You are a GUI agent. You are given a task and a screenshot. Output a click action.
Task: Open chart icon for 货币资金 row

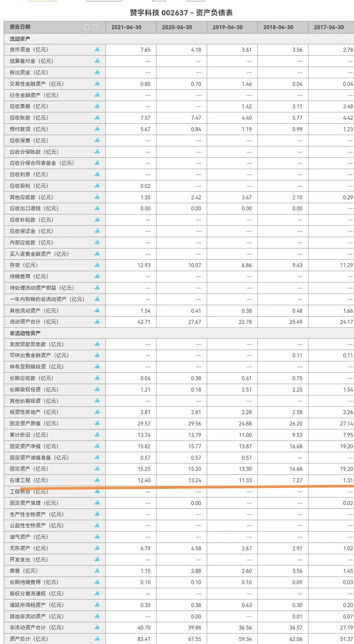tap(97, 49)
